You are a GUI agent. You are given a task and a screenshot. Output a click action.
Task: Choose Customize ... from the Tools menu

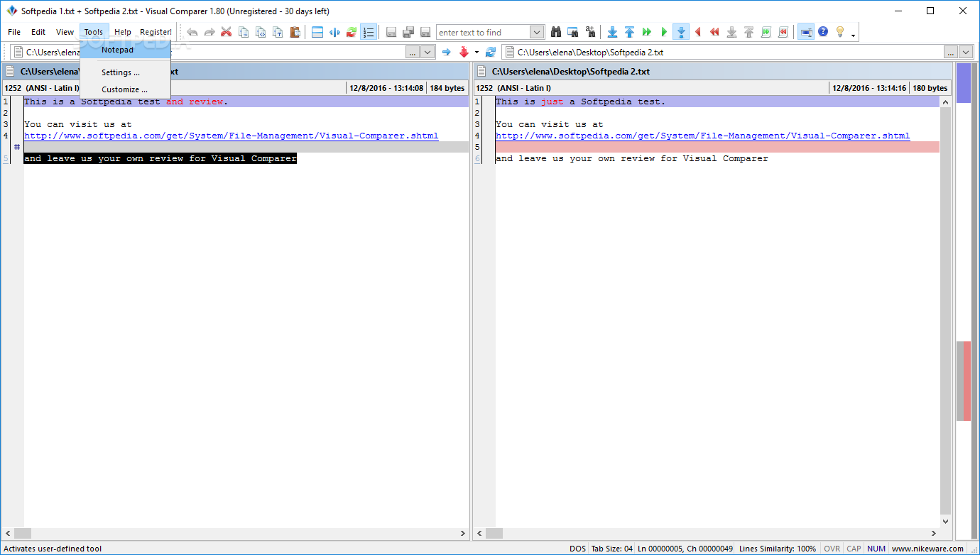point(125,89)
